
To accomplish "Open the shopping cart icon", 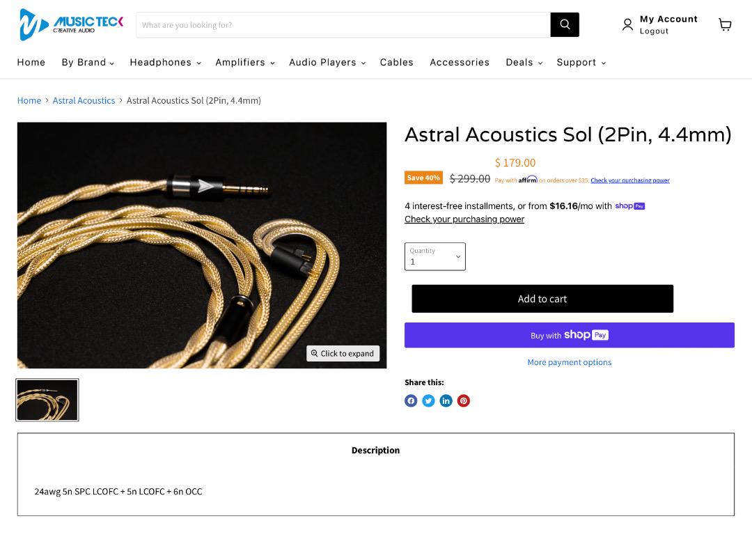I will pos(725,24).
